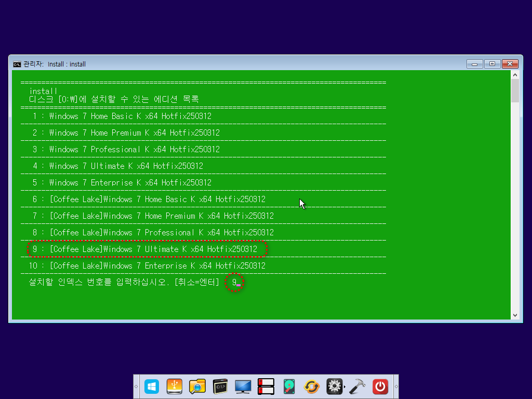
Task: Open the Windows logo launcher in dock
Action: [x=151, y=387]
